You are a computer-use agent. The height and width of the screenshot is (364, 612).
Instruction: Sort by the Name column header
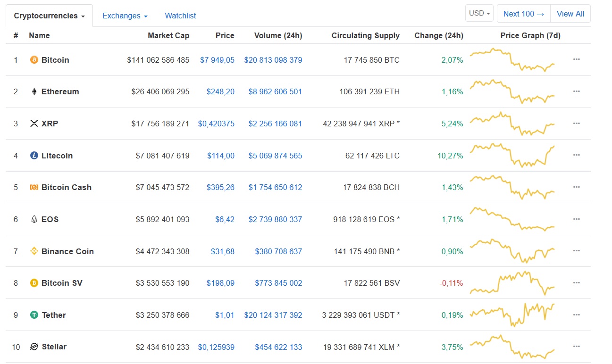point(39,35)
